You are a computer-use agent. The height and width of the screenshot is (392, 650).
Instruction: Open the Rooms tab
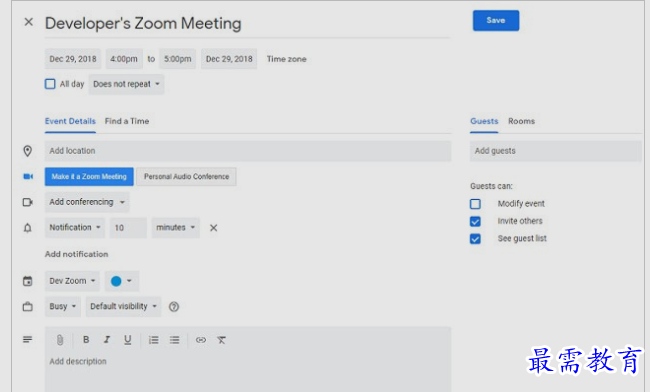[521, 121]
